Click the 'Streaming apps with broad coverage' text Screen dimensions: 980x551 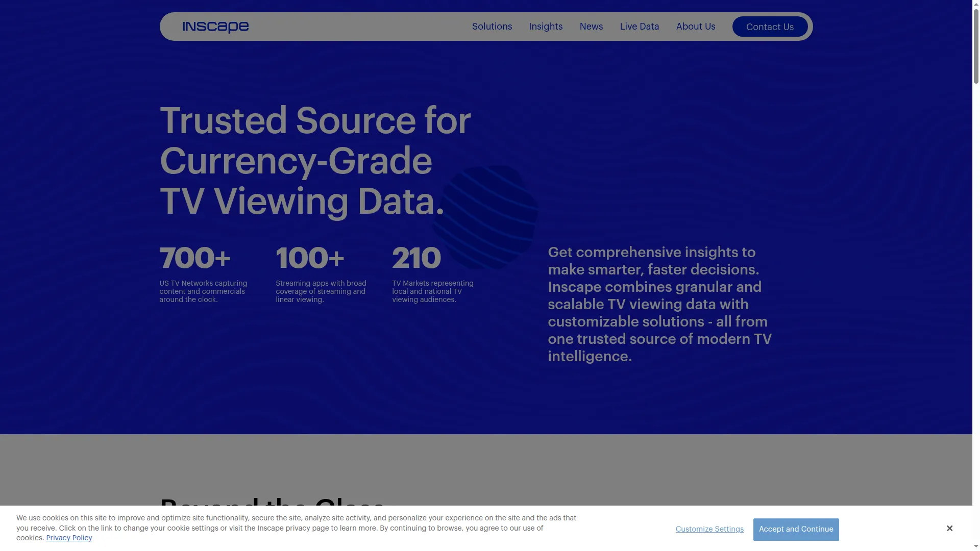321,291
